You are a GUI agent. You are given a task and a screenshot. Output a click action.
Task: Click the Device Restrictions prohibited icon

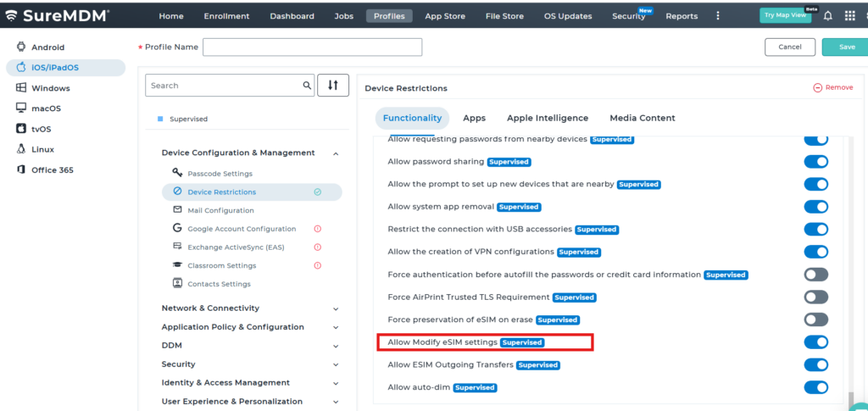[x=177, y=192]
